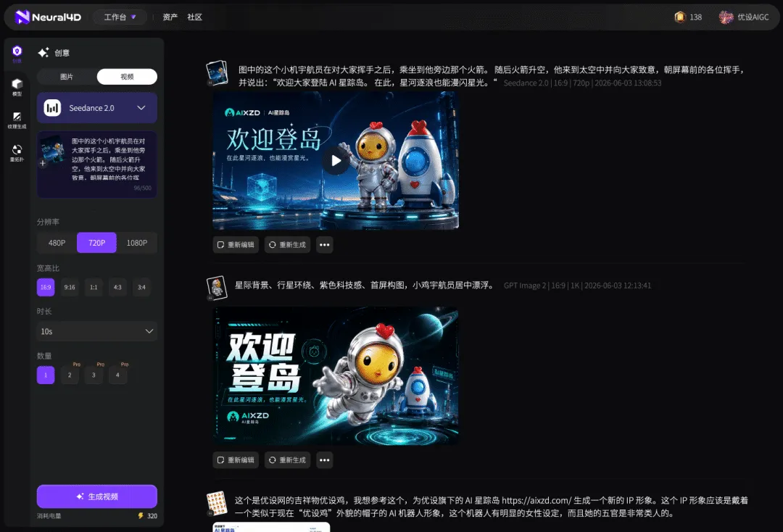Open the 模型 sidebar section
Image resolution: width=783 pixels, height=532 pixels.
point(17,87)
